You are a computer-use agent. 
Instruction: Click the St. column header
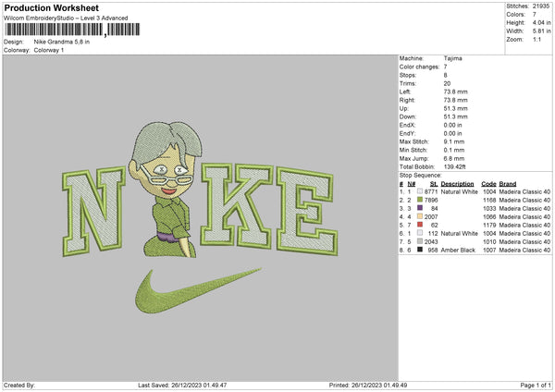pyautogui.click(x=434, y=183)
